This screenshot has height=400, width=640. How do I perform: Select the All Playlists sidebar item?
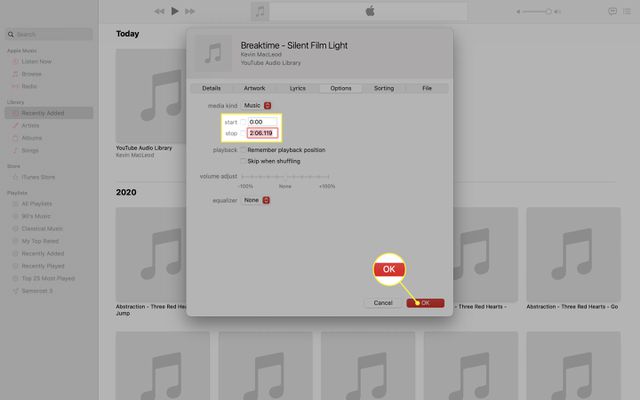tap(36, 204)
